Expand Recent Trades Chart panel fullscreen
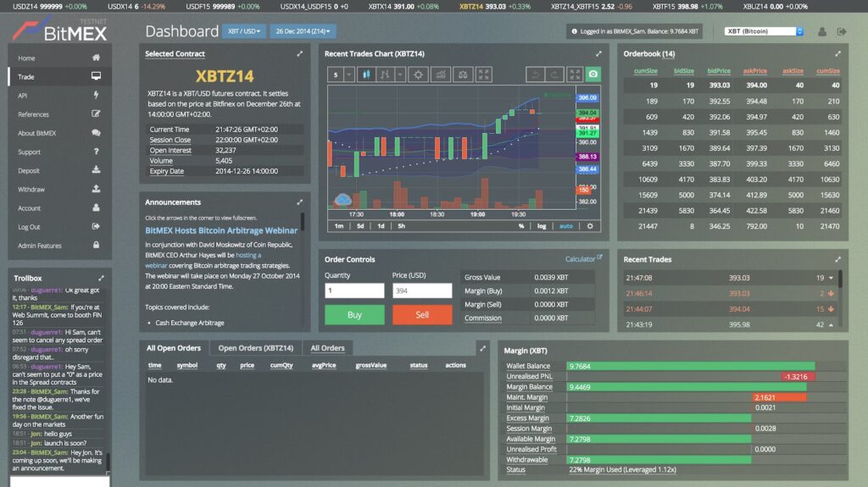Image resolution: width=868 pixels, height=487 pixels. tap(598, 53)
